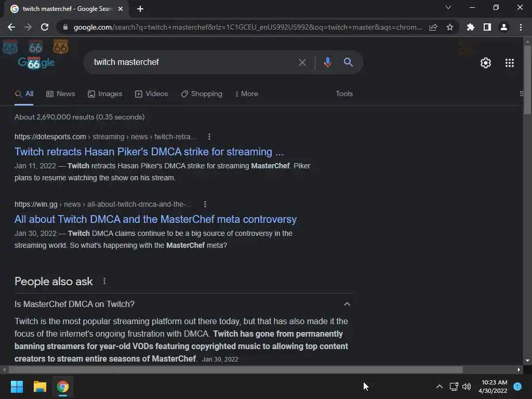
Task: Open Windows Start menu
Action: pyautogui.click(x=17, y=387)
